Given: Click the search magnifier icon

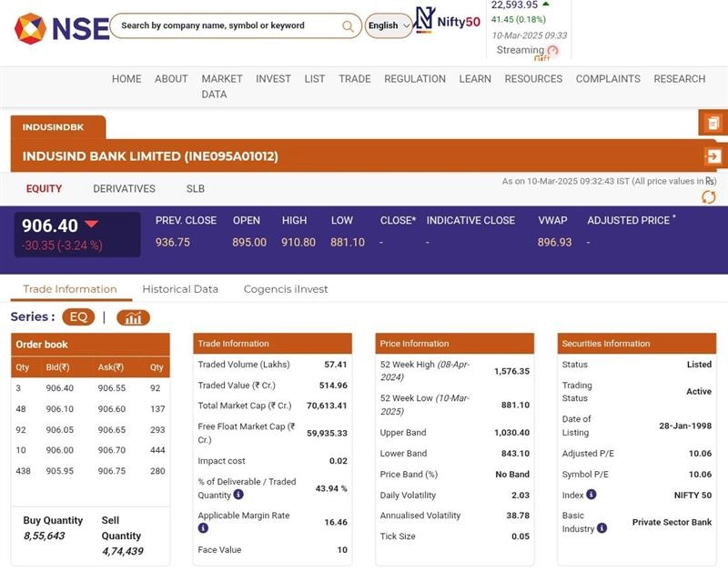Looking at the screenshot, I should [x=348, y=26].
